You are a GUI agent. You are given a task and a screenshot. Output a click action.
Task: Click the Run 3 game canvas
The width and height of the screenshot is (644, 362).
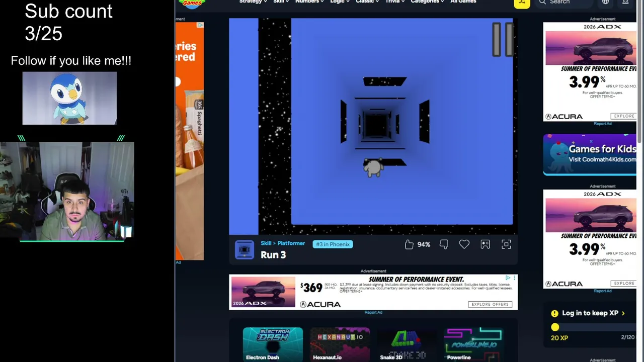coord(373,127)
